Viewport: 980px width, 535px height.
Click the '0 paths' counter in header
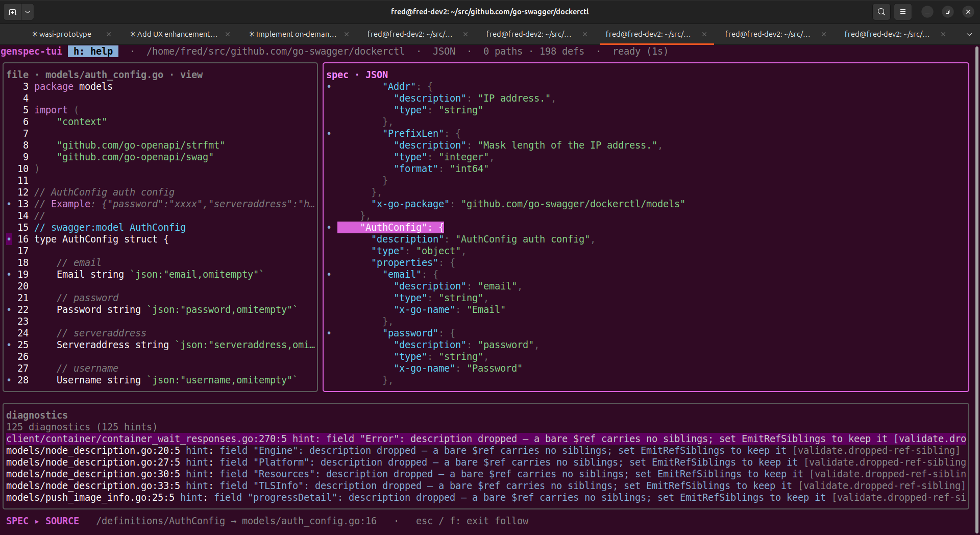tap(503, 51)
